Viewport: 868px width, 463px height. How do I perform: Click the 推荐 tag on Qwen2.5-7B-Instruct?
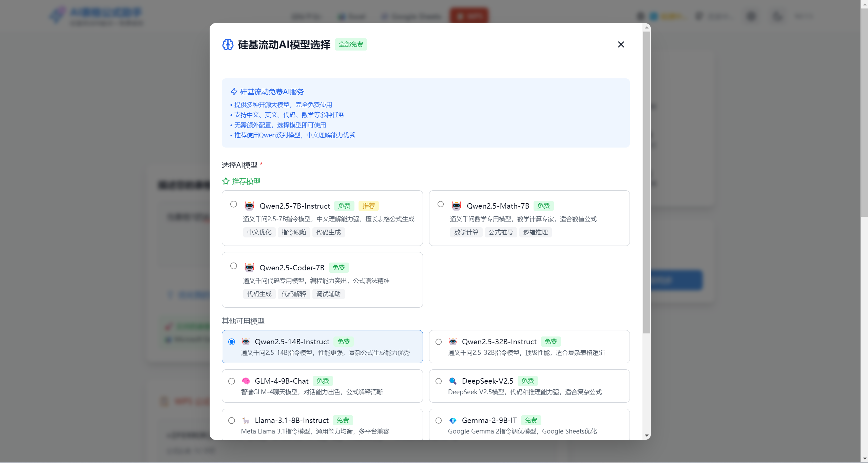(368, 206)
